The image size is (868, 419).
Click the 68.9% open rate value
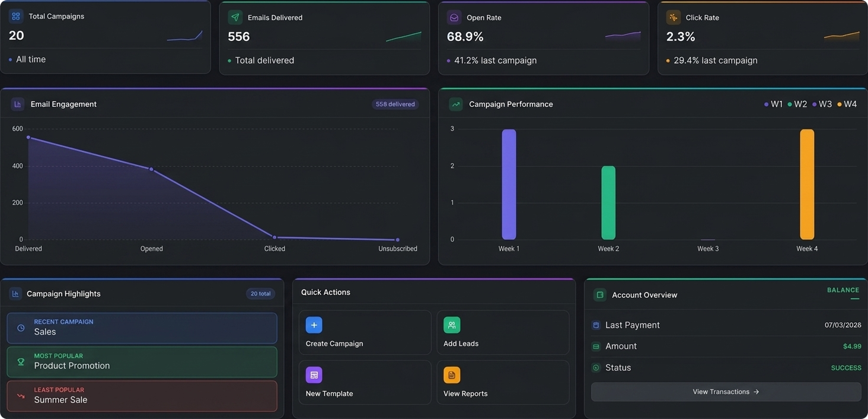point(465,37)
